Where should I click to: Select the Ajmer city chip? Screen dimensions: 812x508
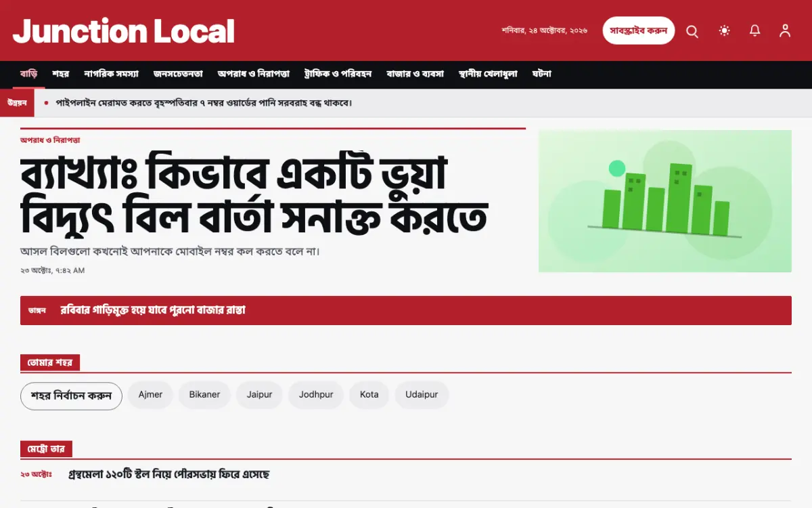(150, 394)
